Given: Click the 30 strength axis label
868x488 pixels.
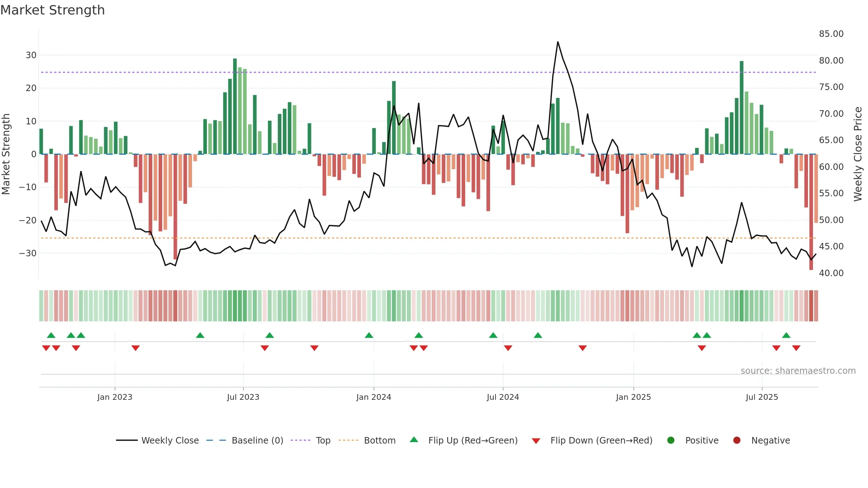Looking at the screenshot, I should [31, 55].
